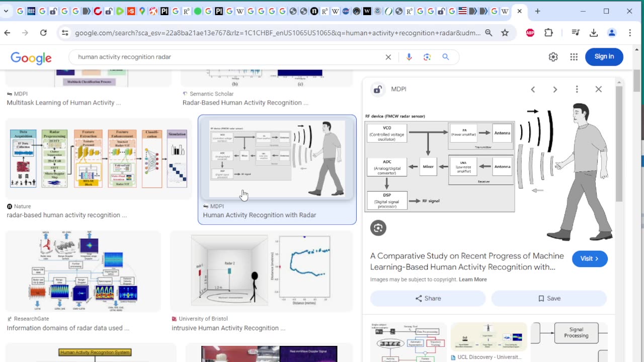Screen dimensions: 644x362
Task: Open the media controls icon in toolbar
Action: (x=576, y=33)
